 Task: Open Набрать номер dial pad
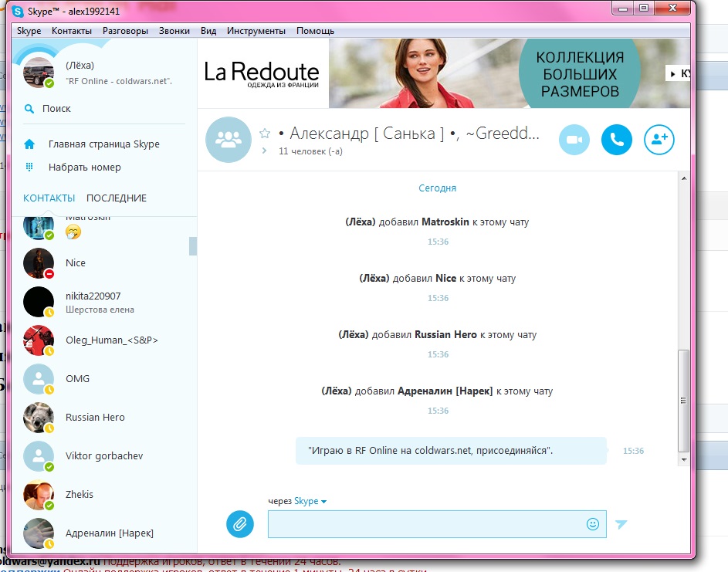pyautogui.click(x=84, y=168)
